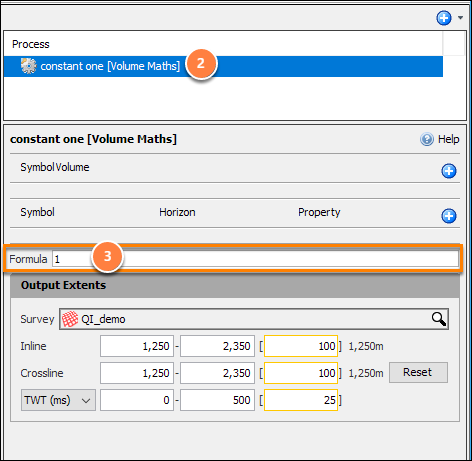Image resolution: width=472 pixels, height=461 pixels.
Task: Add a new Symbol Volume row
Action: point(449,171)
